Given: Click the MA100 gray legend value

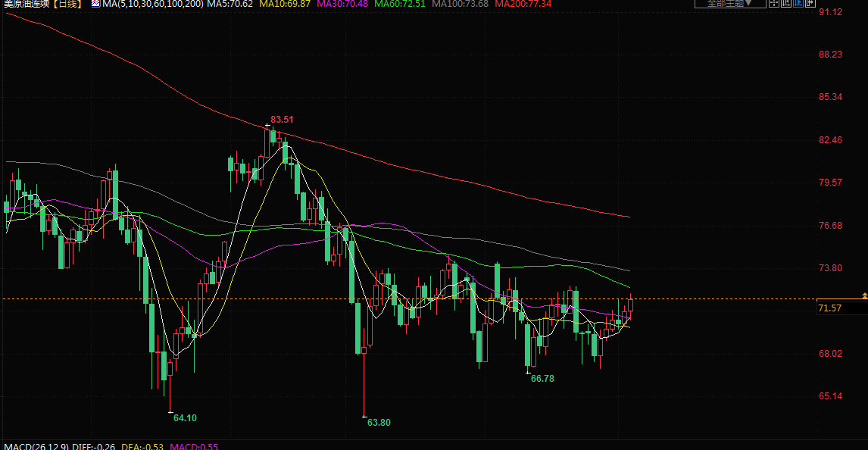Looking at the screenshot, I should (x=460, y=4).
